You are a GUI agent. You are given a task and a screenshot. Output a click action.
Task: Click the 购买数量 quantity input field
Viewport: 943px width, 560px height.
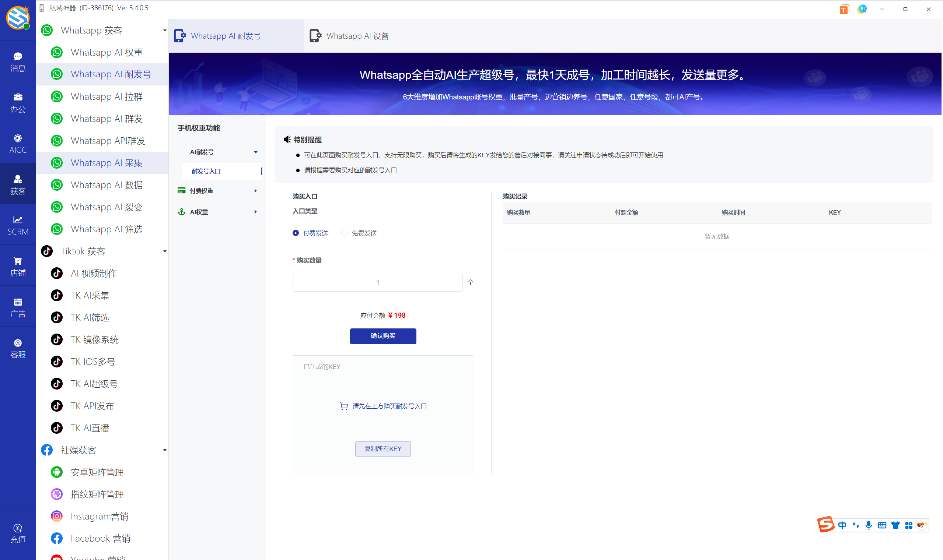[377, 283]
